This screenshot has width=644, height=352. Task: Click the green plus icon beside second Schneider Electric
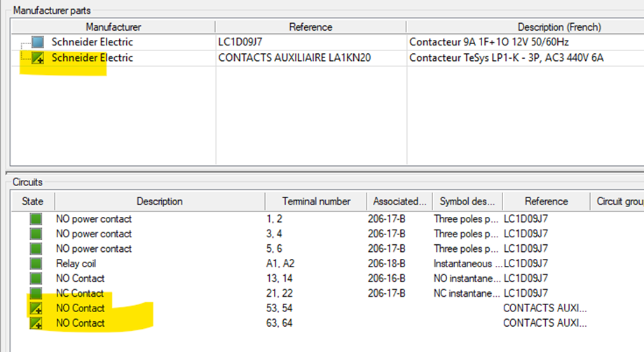click(x=38, y=57)
